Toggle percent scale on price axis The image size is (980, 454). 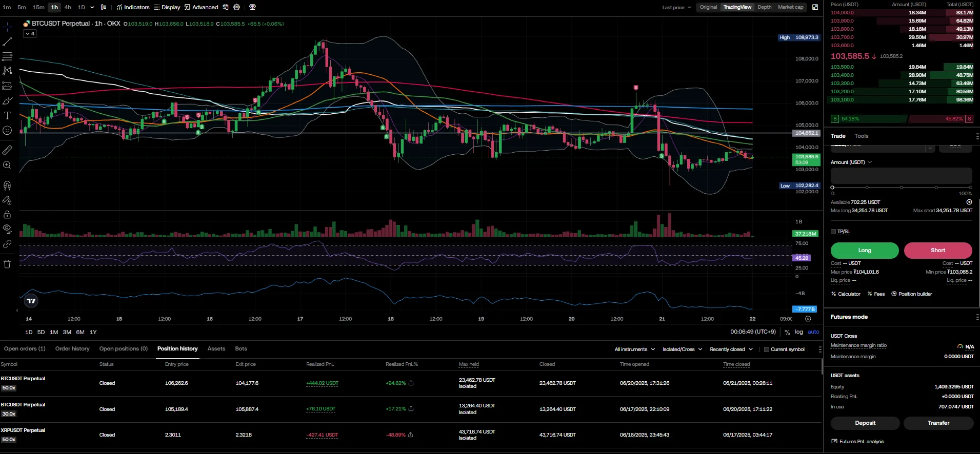coord(787,332)
